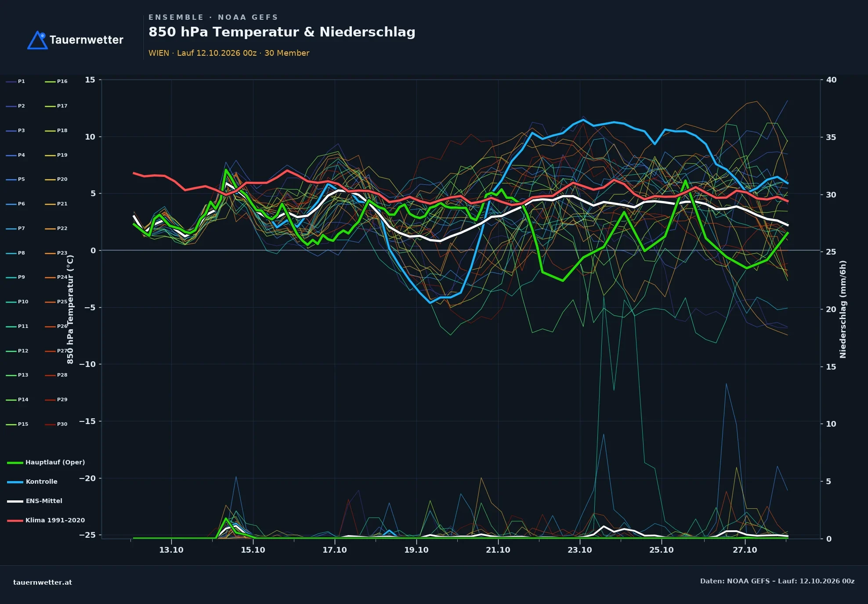Click the white ENS-Mittel legend line
868x604 pixels.
pos(15,501)
